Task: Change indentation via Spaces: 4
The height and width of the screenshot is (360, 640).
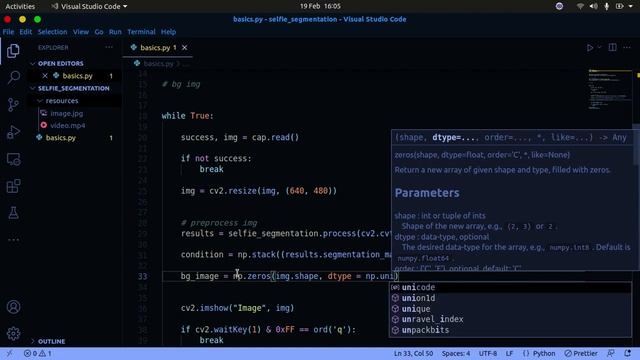Action: [456, 353]
